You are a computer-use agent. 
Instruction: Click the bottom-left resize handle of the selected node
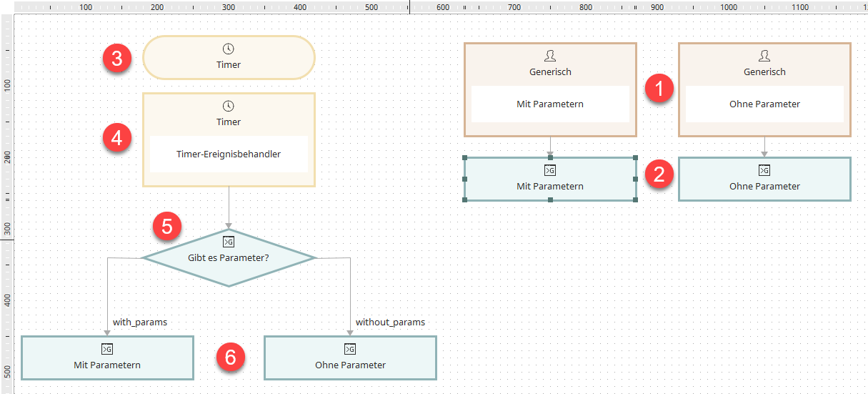click(464, 200)
